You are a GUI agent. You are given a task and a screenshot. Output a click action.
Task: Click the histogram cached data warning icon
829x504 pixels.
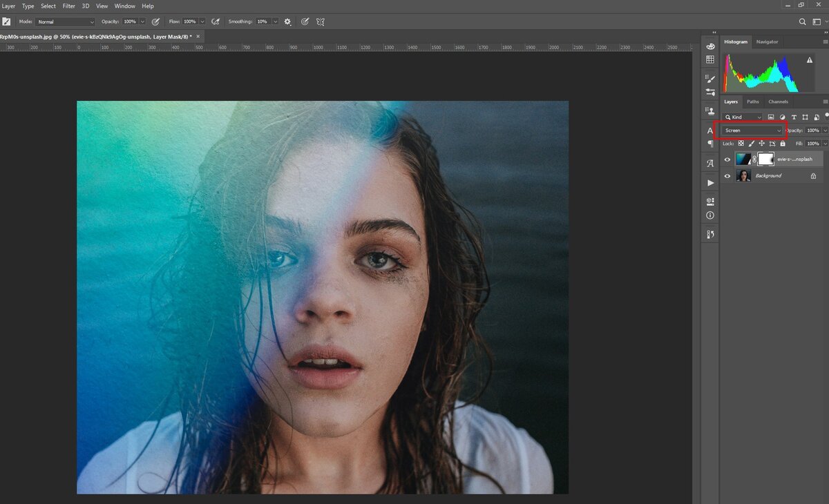(x=809, y=61)
